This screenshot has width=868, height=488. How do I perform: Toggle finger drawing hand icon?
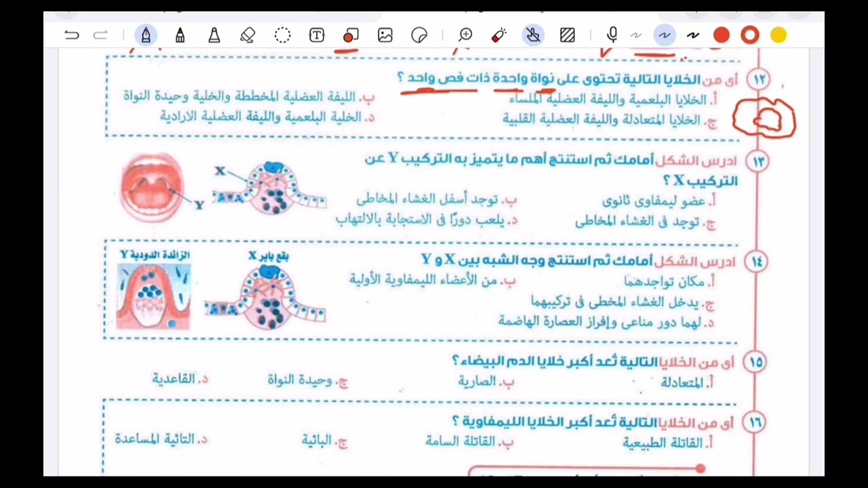[x=534, y=35]
